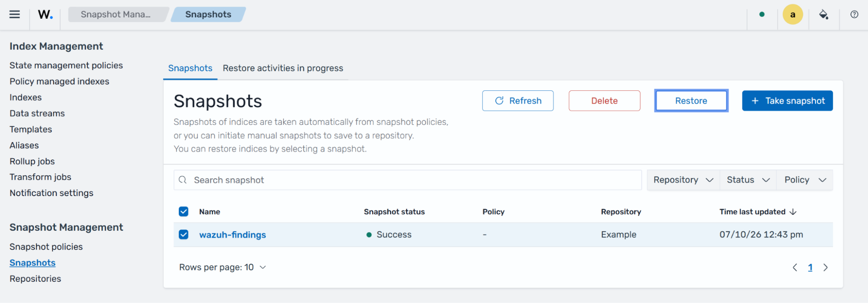Open Notification settings in sidebar
868x303 pixels.
coord(52,193)
